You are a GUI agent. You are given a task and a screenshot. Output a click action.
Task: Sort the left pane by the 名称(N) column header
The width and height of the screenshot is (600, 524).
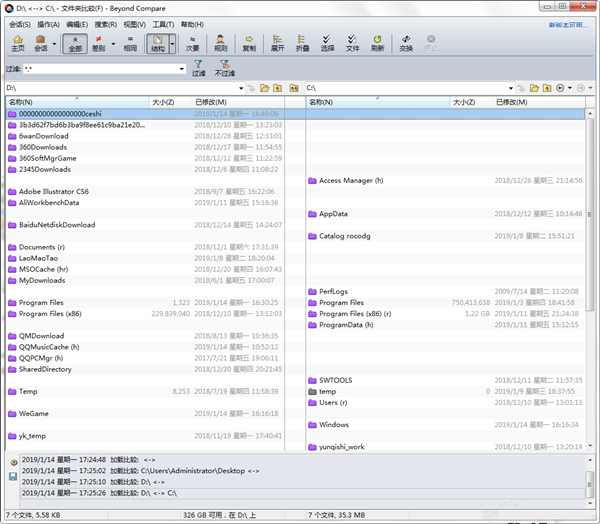(x=20, y=102)
